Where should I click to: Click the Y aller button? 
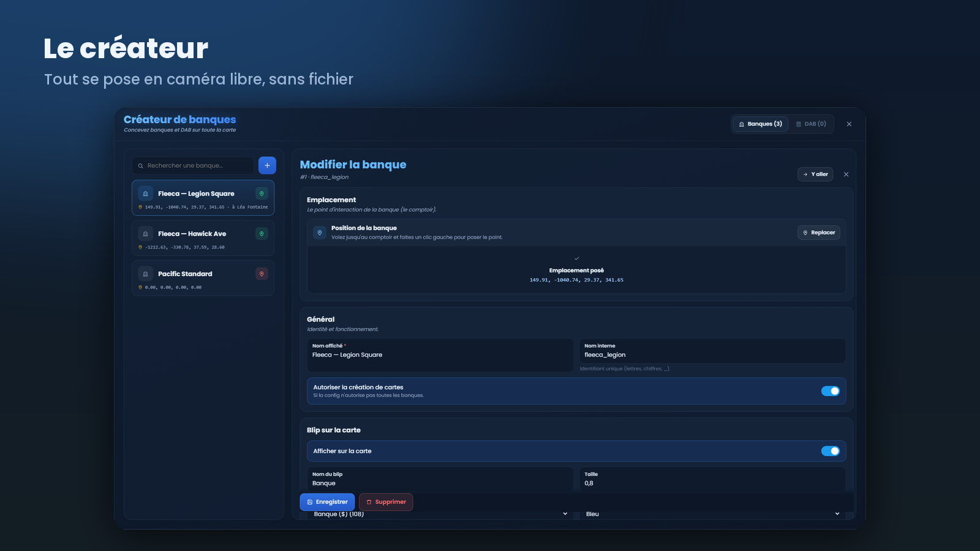815,174
